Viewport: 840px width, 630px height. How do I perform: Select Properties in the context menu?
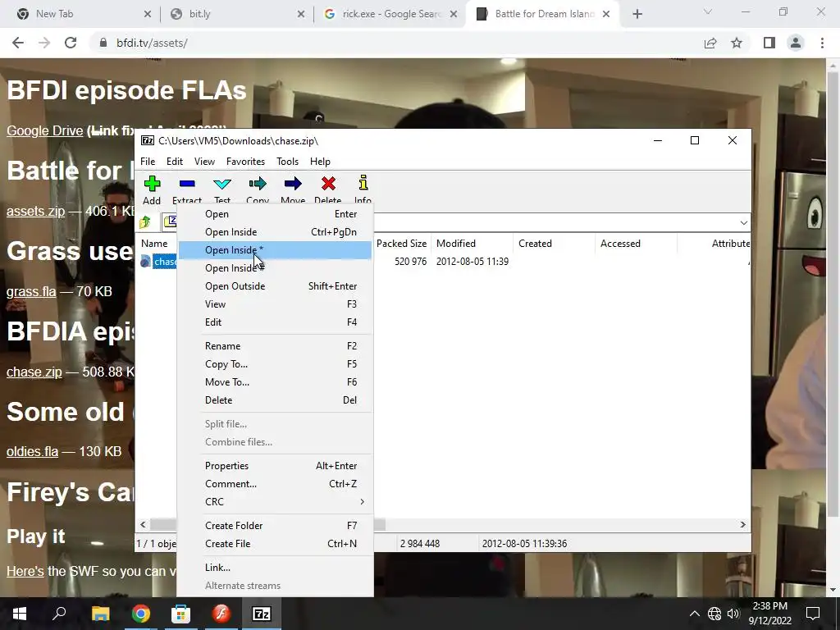[275, 466]
